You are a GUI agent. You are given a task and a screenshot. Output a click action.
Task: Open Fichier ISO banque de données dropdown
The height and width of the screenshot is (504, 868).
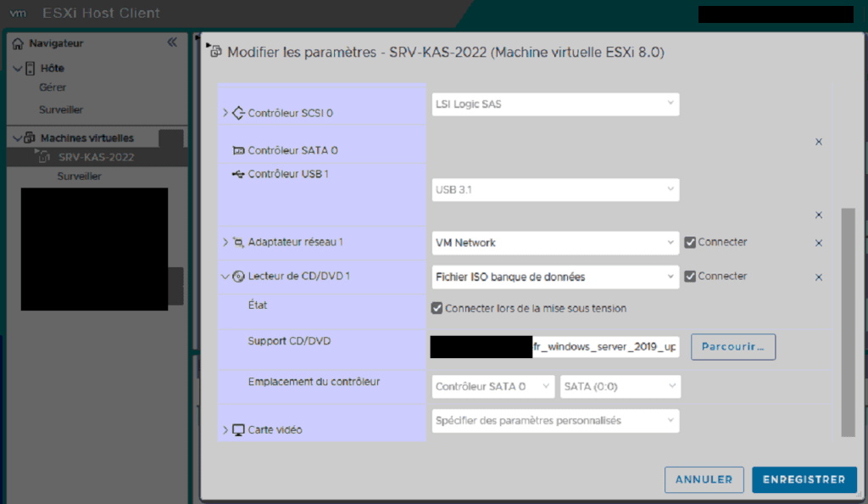[x=555, y=277]
